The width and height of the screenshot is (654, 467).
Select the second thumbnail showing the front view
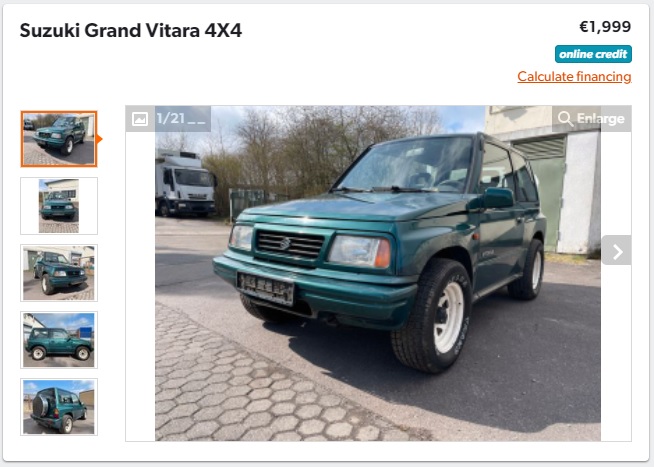(x=59, y=206)
